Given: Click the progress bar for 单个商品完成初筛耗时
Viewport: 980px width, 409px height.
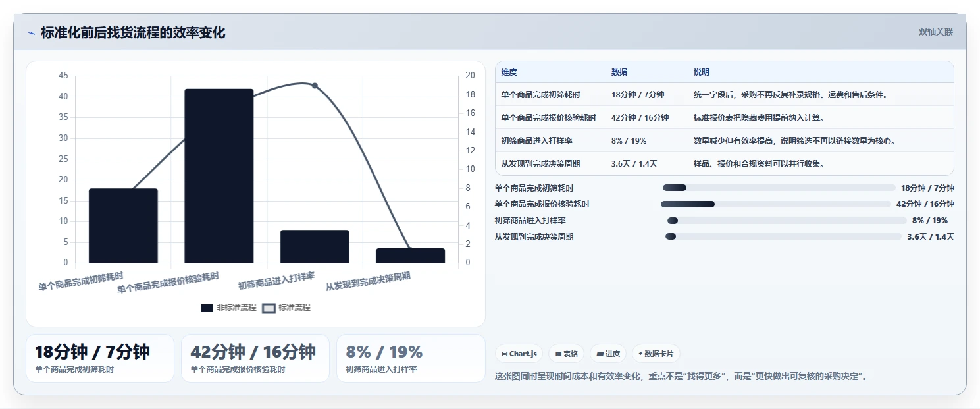Looking at the screenshot, I should coord(779,188).
